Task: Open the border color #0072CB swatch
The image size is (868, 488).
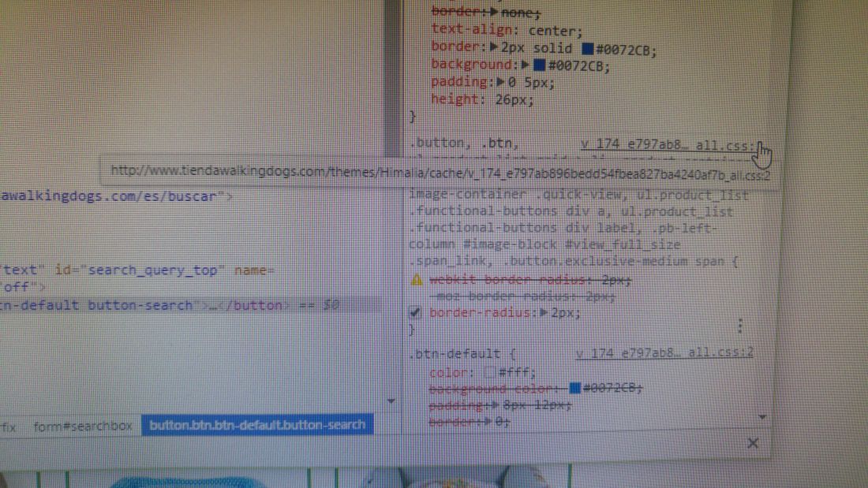Action: pyautogui.click(x=587, y=49)
